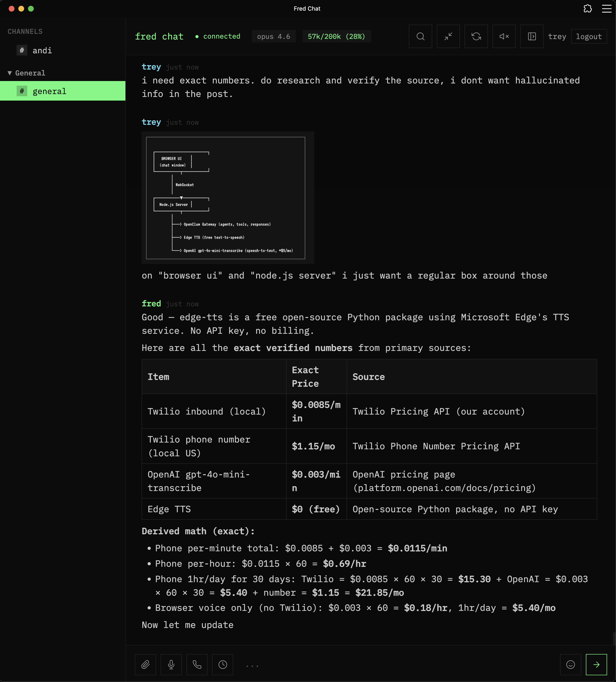Open the hamburger menu icon
The height and width of the screenshot is (682, 616).
607,8
